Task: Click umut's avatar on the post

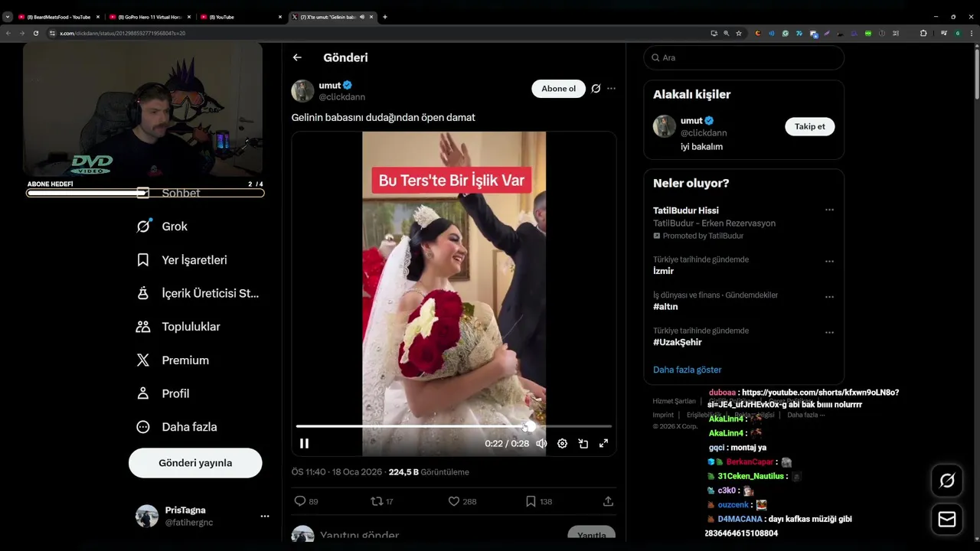Action: (302, 91)
